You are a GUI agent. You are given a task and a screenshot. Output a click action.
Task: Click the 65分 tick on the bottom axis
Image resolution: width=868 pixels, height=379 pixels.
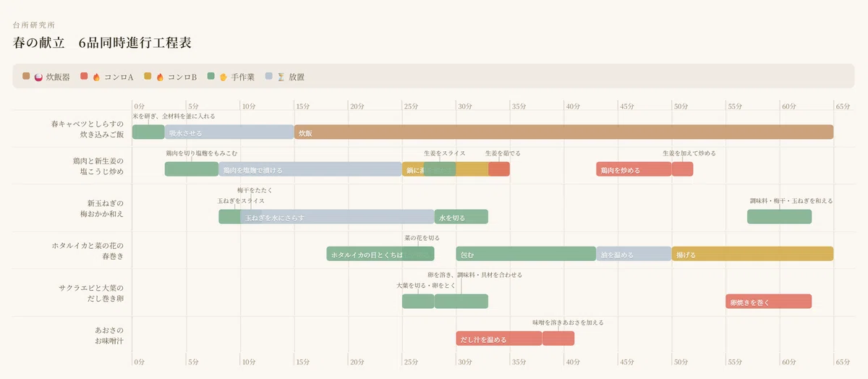click(x=843, y=361)
